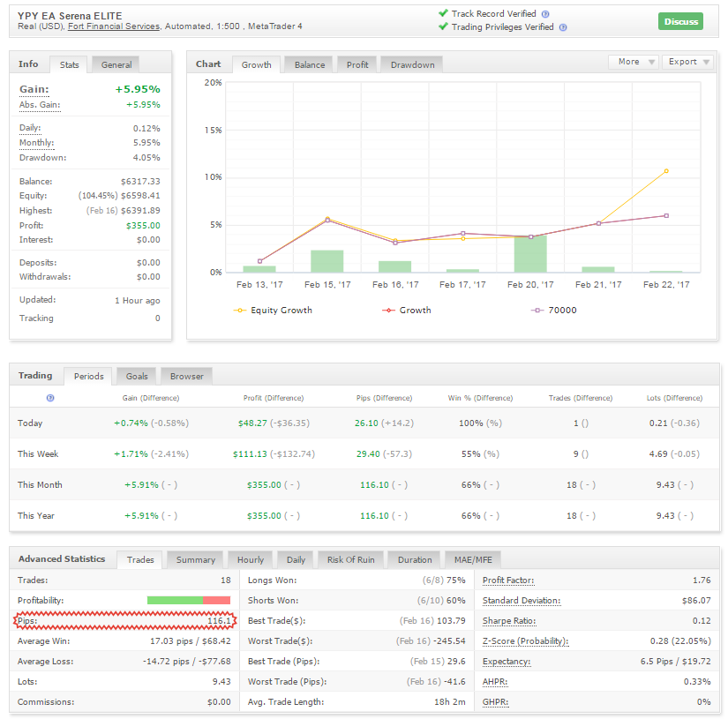Switch to the General tab
Screen dimensions: 728x719
coord(116,65)
